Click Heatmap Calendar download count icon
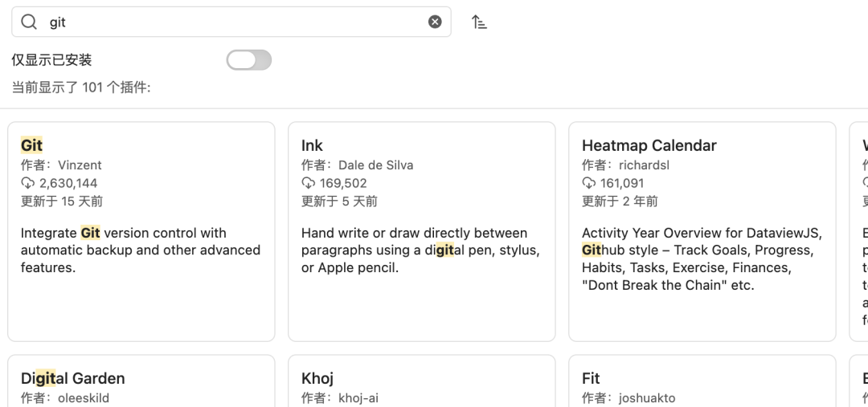 click(x=588, y=183)
